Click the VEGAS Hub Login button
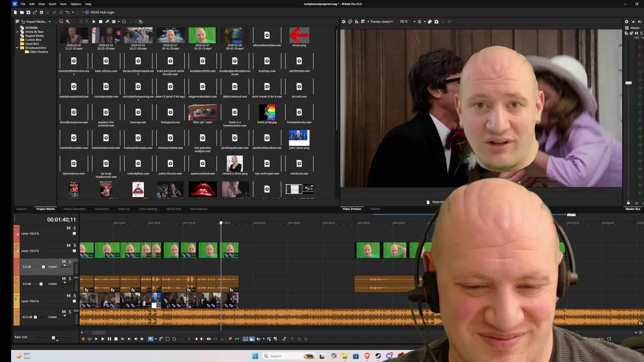The width and height of the screenshot is (644, 362). click(x=100, y=12)
